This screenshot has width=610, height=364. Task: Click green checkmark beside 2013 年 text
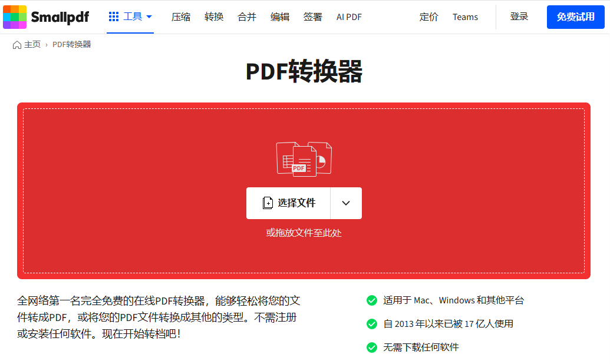click(372, 324)
